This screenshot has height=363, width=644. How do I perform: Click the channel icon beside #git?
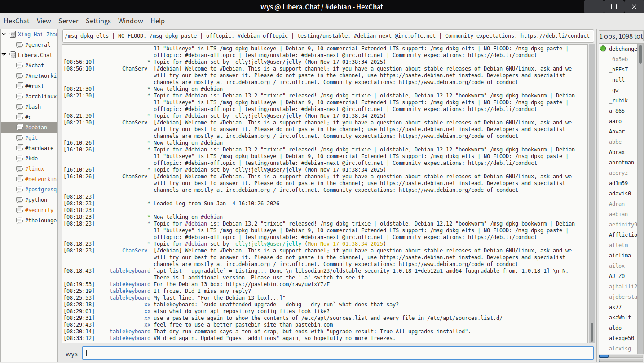pyautogui.click(x=19, y=137)
